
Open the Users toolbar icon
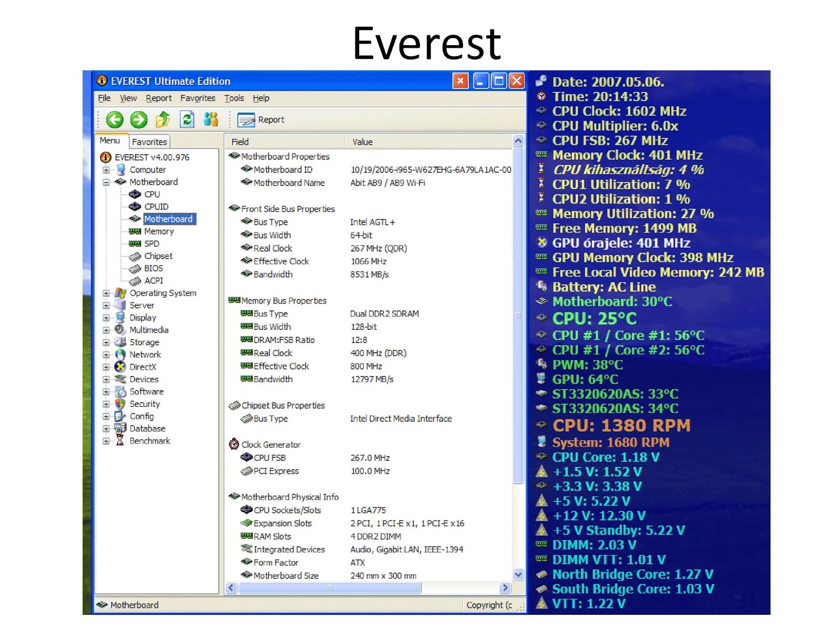tap(211, 120)
